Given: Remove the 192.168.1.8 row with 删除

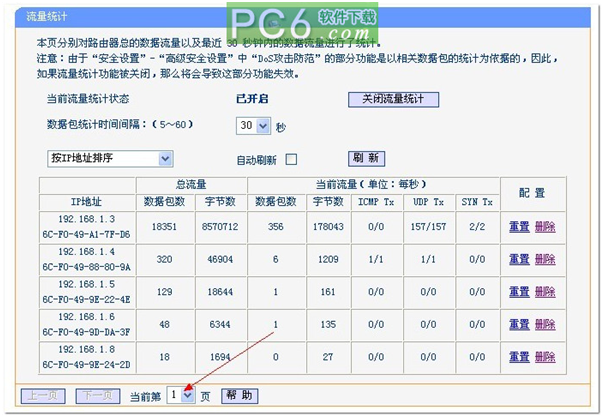Looking at the screenshot, I should click(544, 355).
